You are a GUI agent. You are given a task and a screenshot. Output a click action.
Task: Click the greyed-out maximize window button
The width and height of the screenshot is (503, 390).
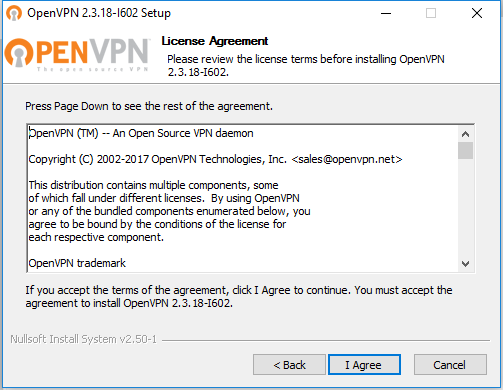point(431,13)
